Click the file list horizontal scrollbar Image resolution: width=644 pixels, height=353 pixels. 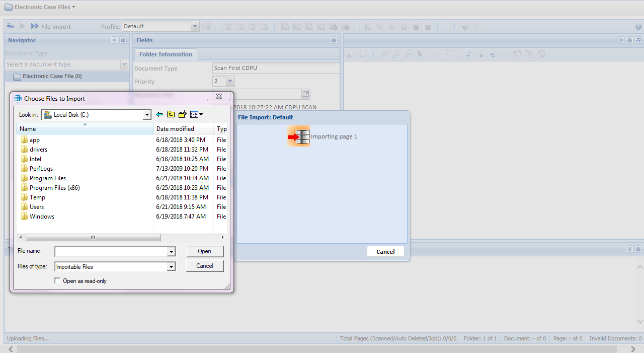(x=93, y=237)
